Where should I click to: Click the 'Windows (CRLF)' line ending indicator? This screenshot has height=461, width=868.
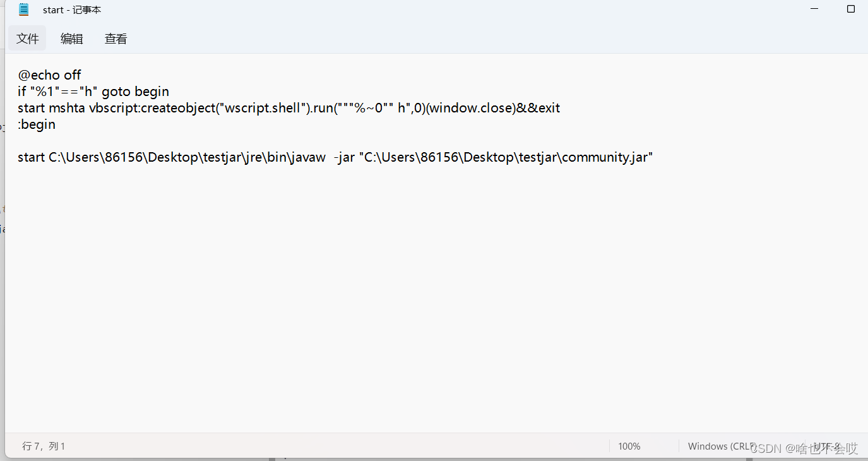722,446
